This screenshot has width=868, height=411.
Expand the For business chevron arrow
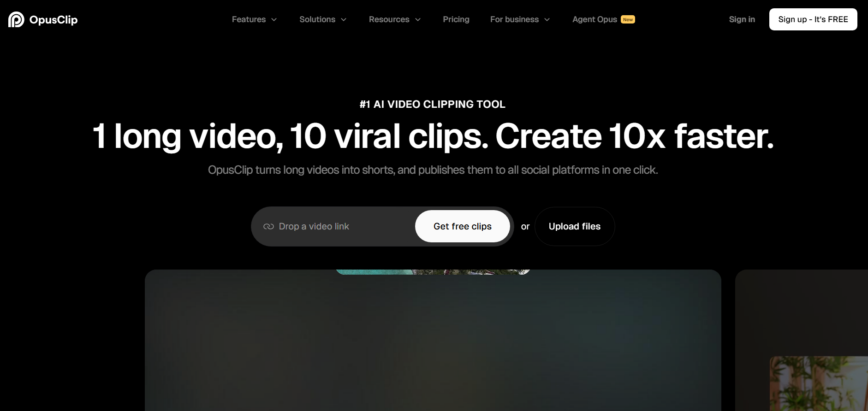pyautogui.click(x=547, y=19)
